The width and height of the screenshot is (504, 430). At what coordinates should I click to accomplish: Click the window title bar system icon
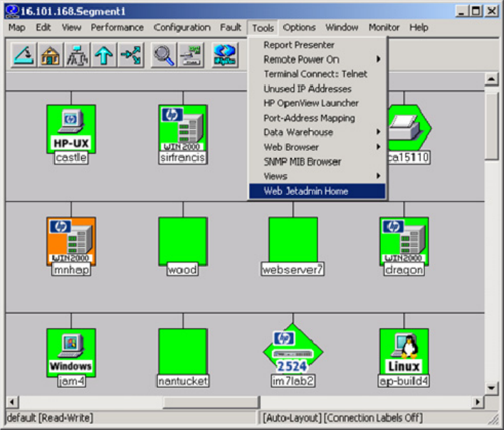12,11
